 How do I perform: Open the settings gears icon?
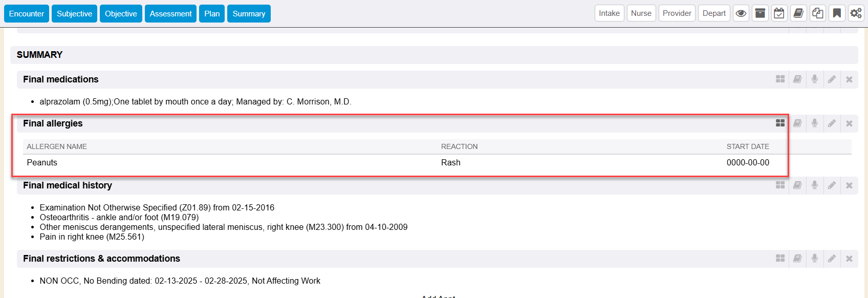click(856, 13)
